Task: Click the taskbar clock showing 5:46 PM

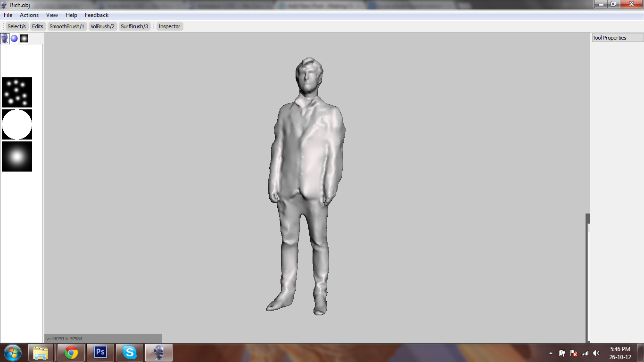Action: tap(620, 353)
